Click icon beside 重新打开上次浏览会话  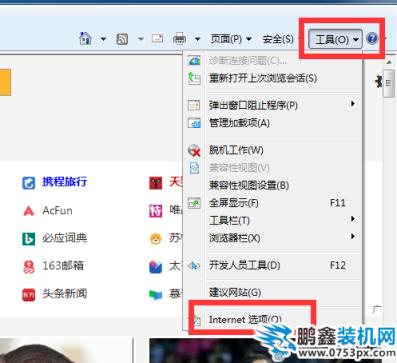194,78
